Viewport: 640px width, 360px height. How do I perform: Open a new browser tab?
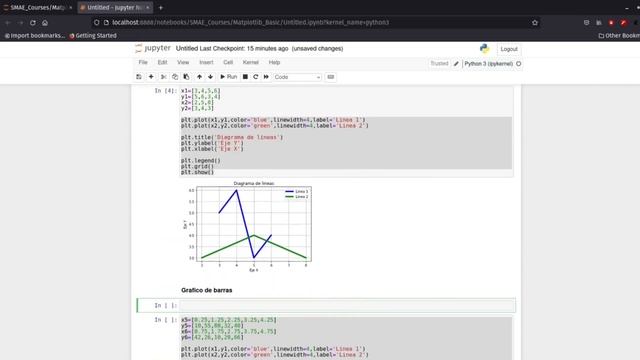pyautogui.click(x=161, y=7)
